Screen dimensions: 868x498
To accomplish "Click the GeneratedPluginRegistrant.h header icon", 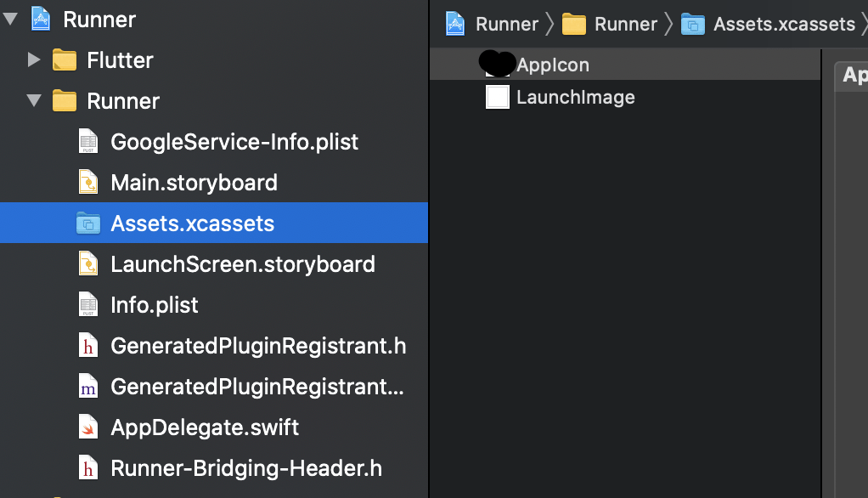I will pos(88,346).
